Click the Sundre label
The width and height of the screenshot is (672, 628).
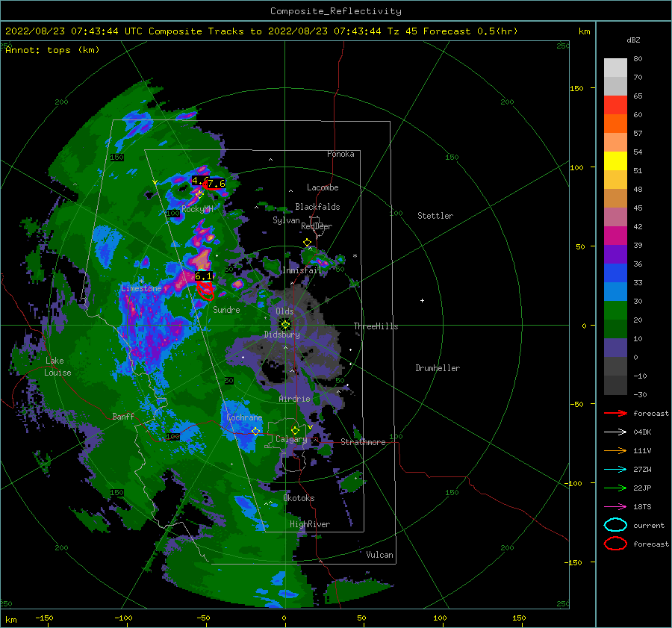226,309
